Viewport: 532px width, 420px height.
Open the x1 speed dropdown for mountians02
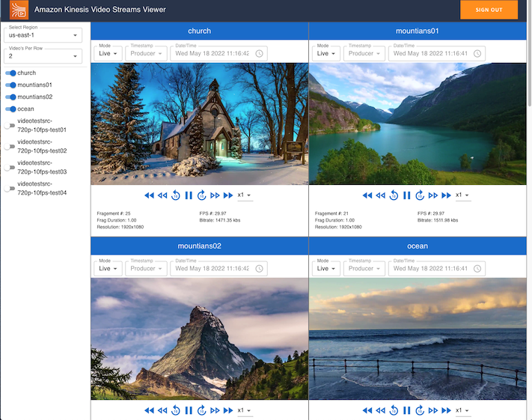click(245, 410)
